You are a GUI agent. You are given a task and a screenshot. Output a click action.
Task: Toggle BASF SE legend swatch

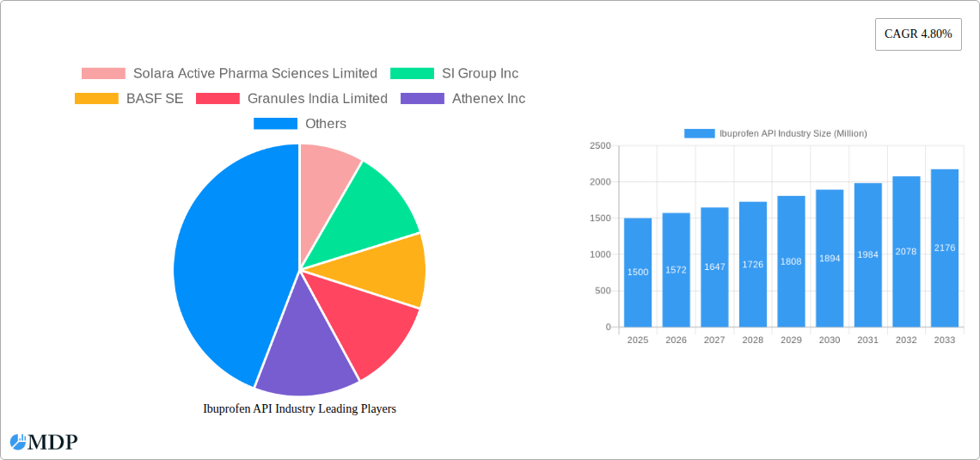point(96,98)
